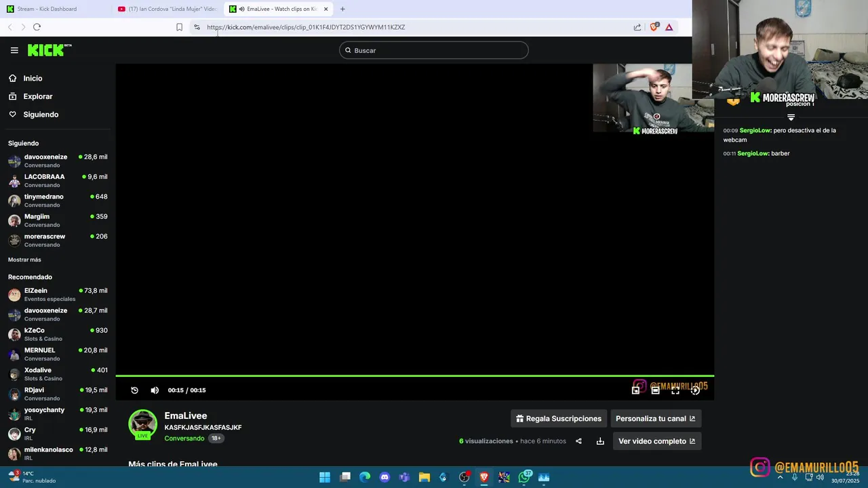Click the EmaLivee channel name
This screenshot has height=488, width=868.
(186, 416)
